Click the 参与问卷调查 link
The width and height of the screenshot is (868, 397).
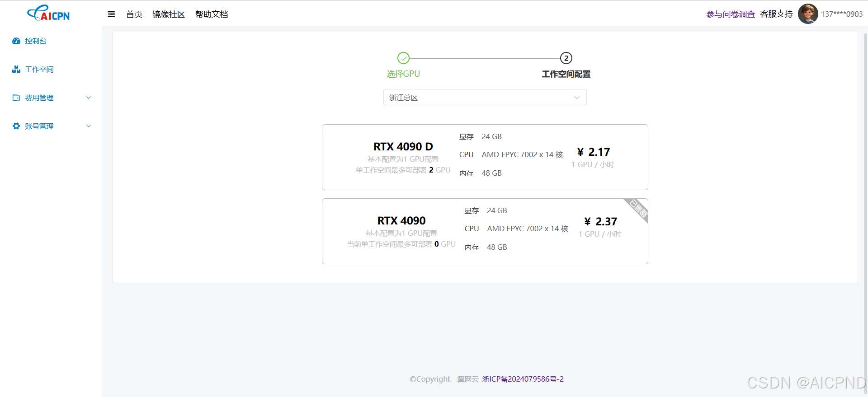tap(731, 14)
